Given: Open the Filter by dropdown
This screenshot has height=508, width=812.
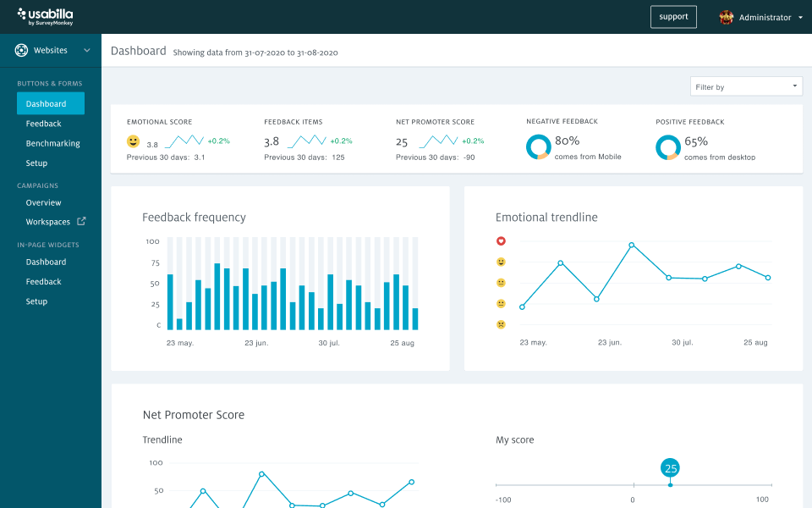Looking at the screenshot, I should tap(746, 86).
